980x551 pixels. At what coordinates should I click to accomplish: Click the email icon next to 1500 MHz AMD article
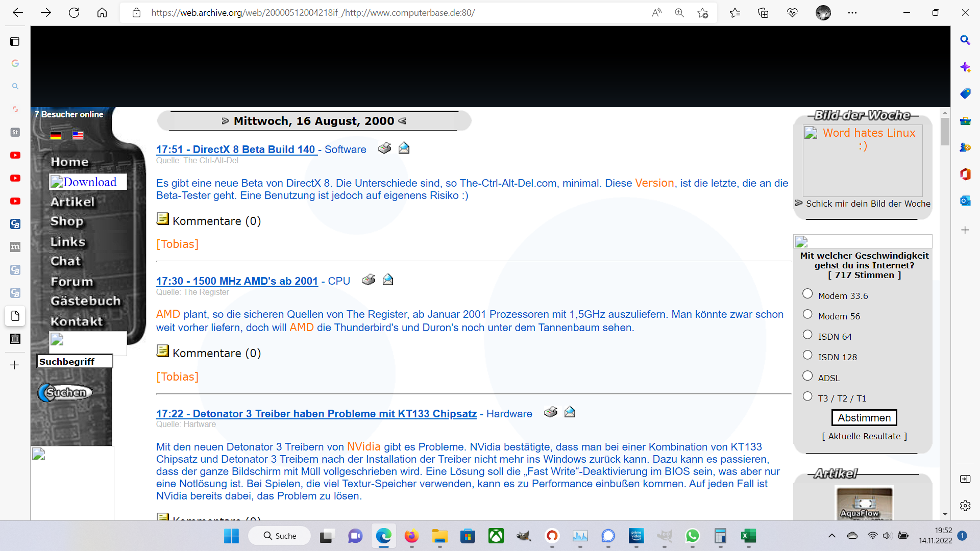[388, 280]
